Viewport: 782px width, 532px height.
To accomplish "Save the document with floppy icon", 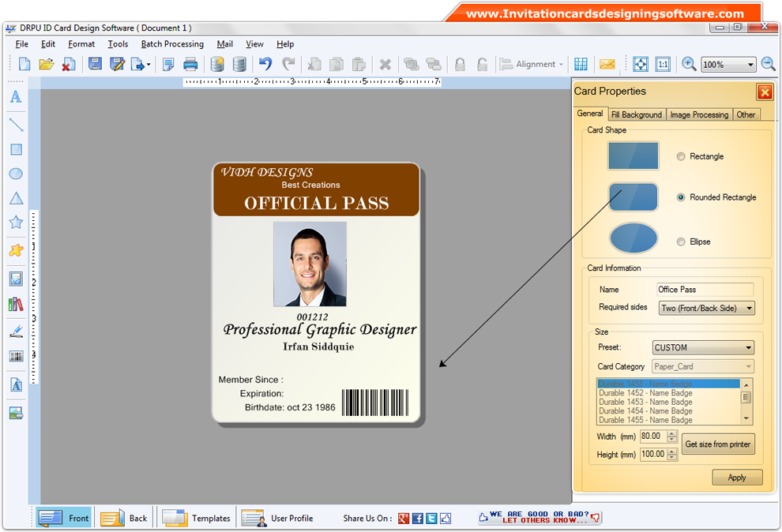I will [95, 64].
